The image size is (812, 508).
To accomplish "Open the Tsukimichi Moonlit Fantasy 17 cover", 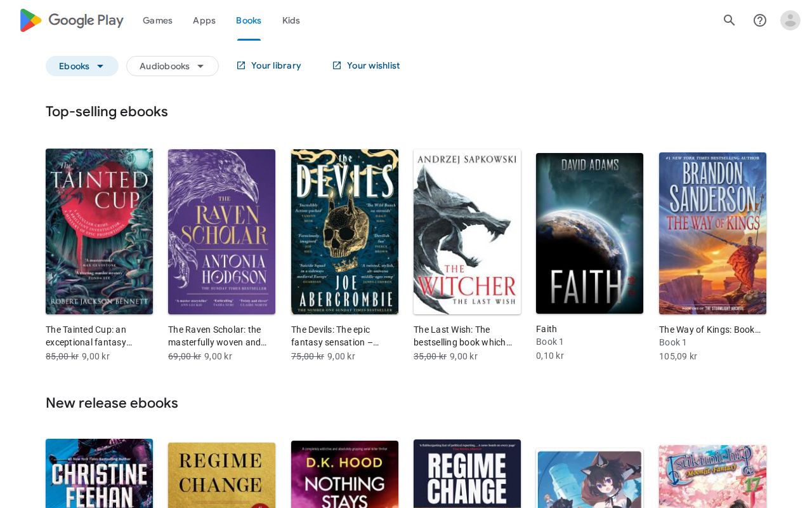I will (712, 476).
